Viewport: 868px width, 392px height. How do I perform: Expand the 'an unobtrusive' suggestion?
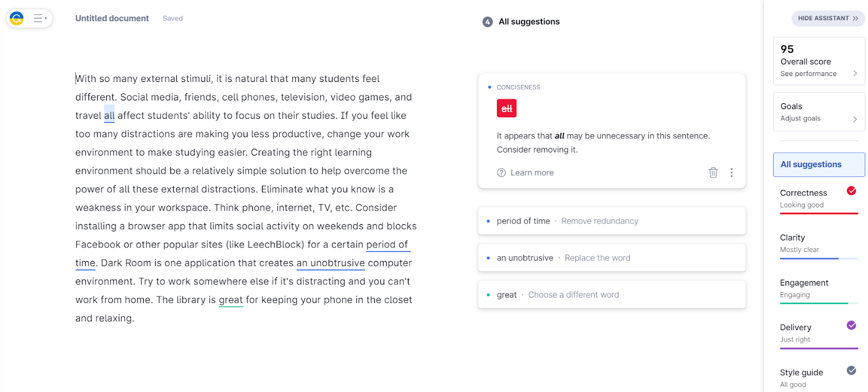coord(611,258)
